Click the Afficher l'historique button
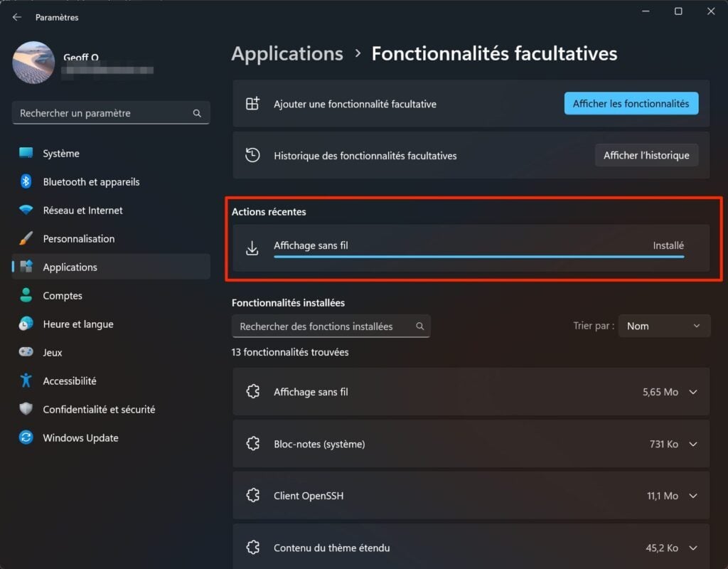This screenshot has width=728, height=569. tap(646, 155)
